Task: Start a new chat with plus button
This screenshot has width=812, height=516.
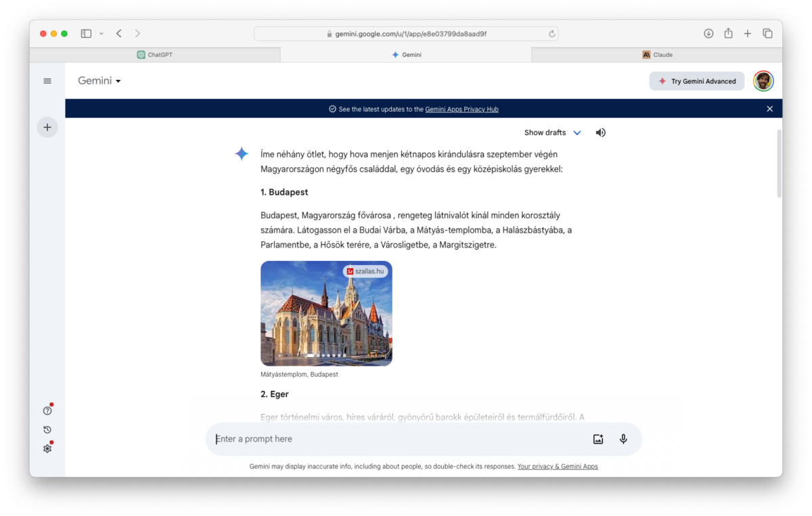Action: click(x=47, y=127)
